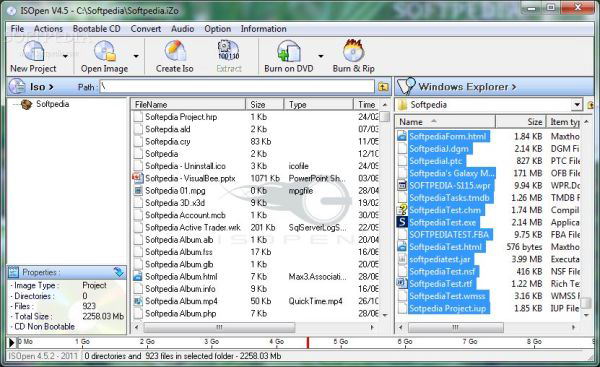Click the Iso panel disc icon
The image size is (600, 367).
17,86
